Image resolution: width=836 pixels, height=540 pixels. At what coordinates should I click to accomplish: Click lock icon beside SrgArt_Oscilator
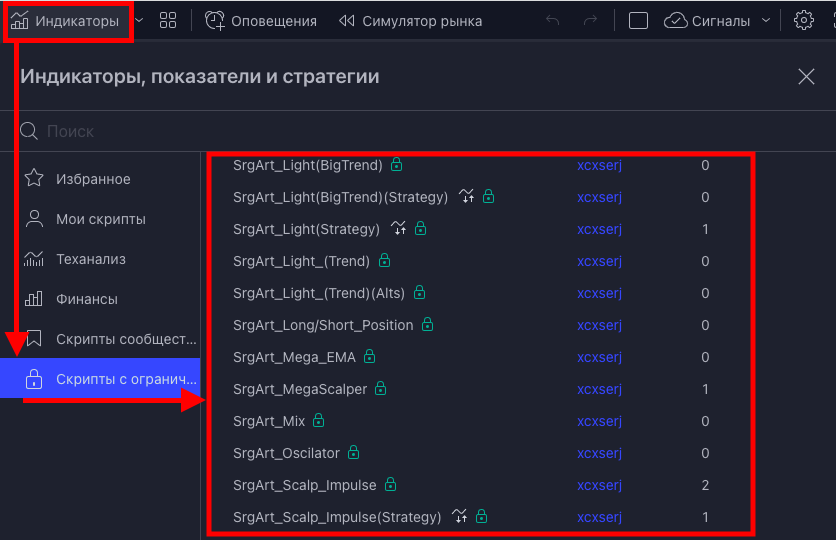[353, 452]
